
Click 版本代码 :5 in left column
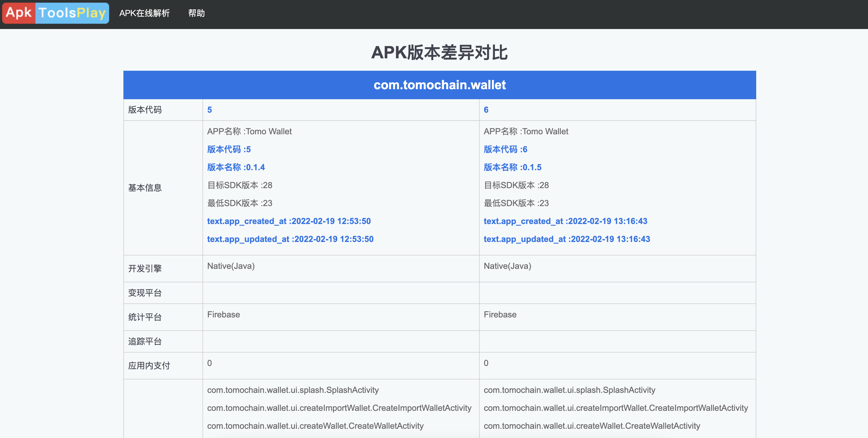point(229,149)
